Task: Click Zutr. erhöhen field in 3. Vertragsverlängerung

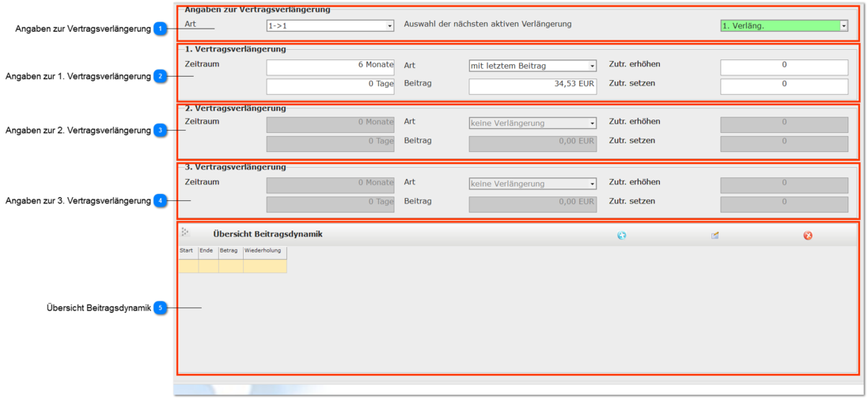Action: click(x=784, y=185)
